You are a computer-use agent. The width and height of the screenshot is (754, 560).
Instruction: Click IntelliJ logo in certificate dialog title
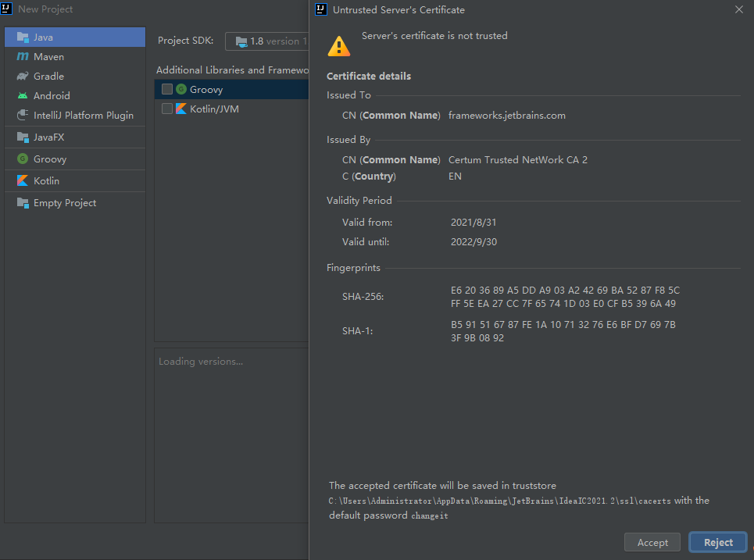tap(320, 9)
